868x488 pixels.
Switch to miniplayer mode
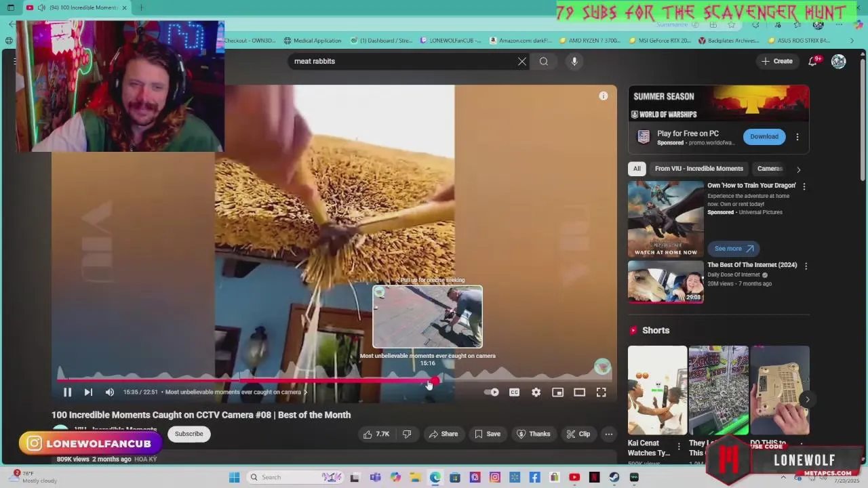557,392
